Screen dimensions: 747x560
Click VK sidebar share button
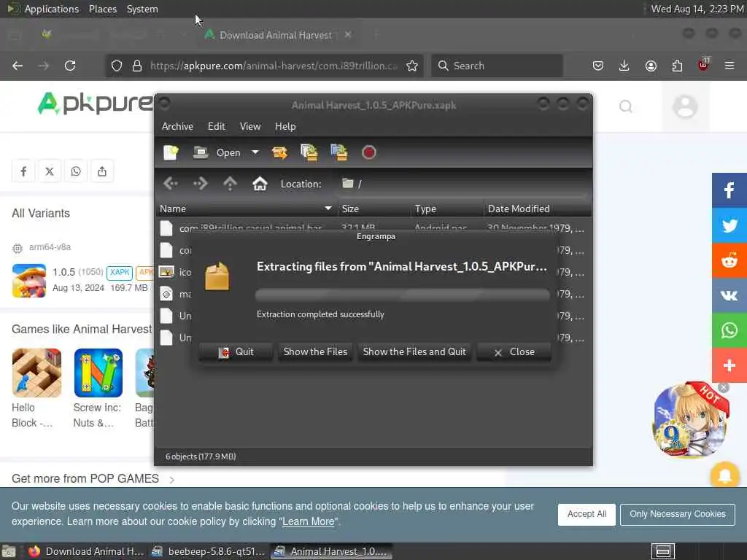729,295
